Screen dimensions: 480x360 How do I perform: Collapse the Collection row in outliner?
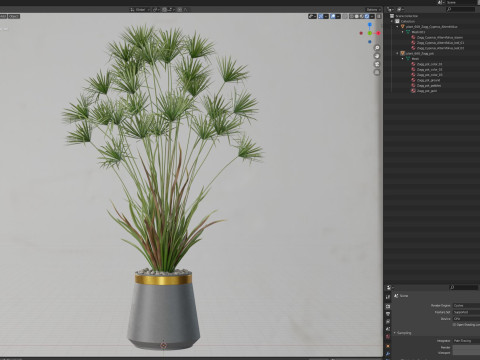point(392,21)
